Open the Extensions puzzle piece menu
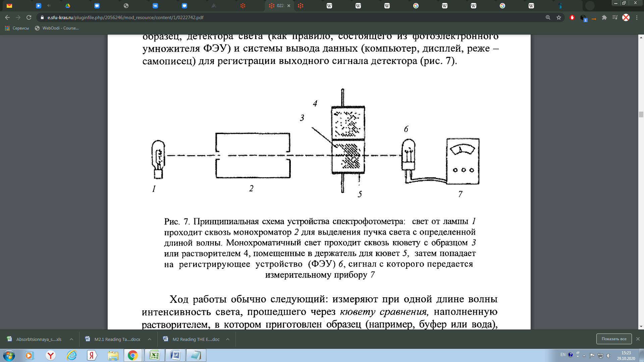The width and height of the screenshot is (644, 362). tap(604, 17)
